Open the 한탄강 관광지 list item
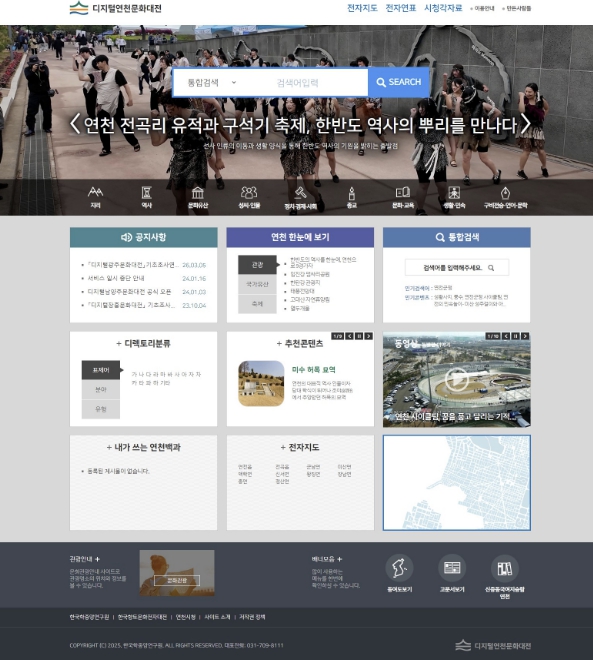The width and height of the screenshot is (593, 660). (305, 283)
